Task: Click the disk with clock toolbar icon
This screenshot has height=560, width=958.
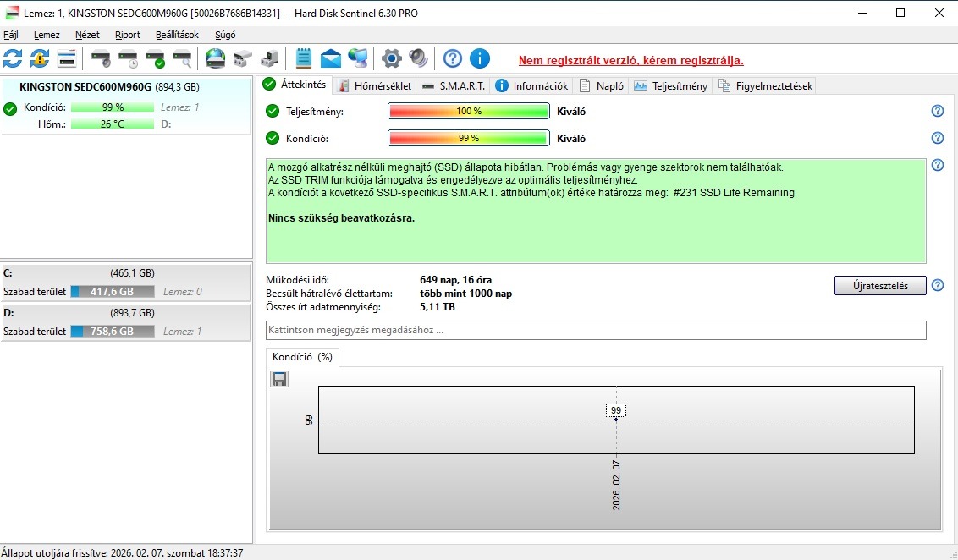Action: [129, 58]
